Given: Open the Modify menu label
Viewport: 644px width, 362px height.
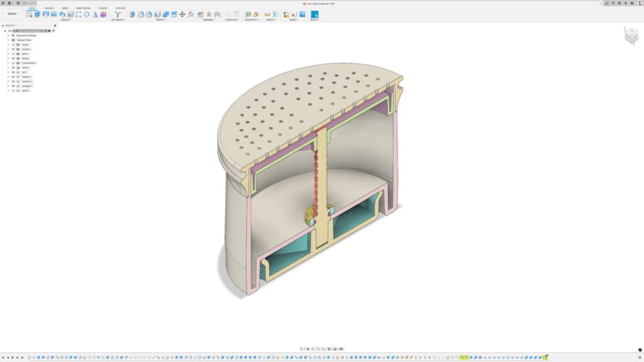Looking at the screenshot, I should point(162,19).
